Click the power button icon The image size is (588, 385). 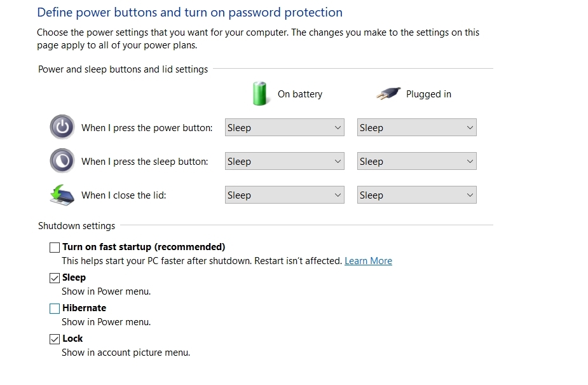pyautogui.click(x=62, y=127)
